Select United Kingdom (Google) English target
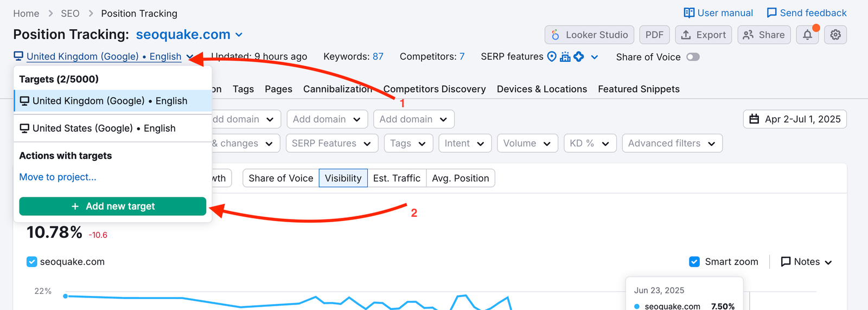The image size is (868, 310). coord(112,101)
